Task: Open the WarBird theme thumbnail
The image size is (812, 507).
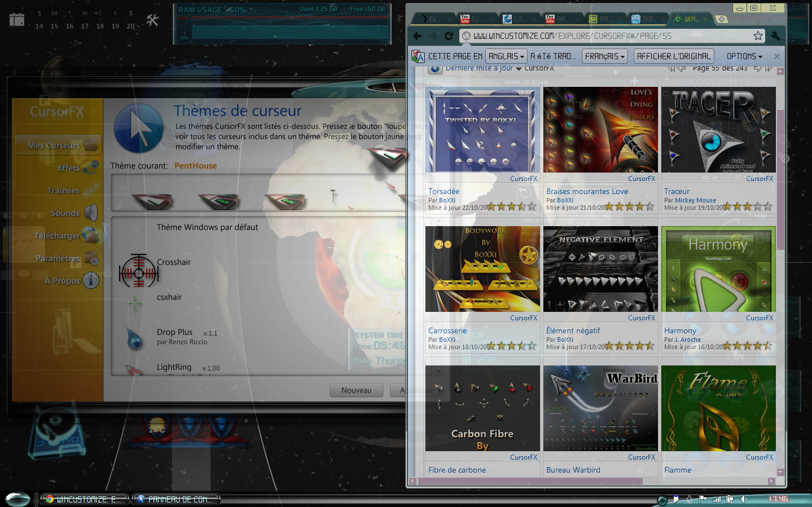Action: 600,408
